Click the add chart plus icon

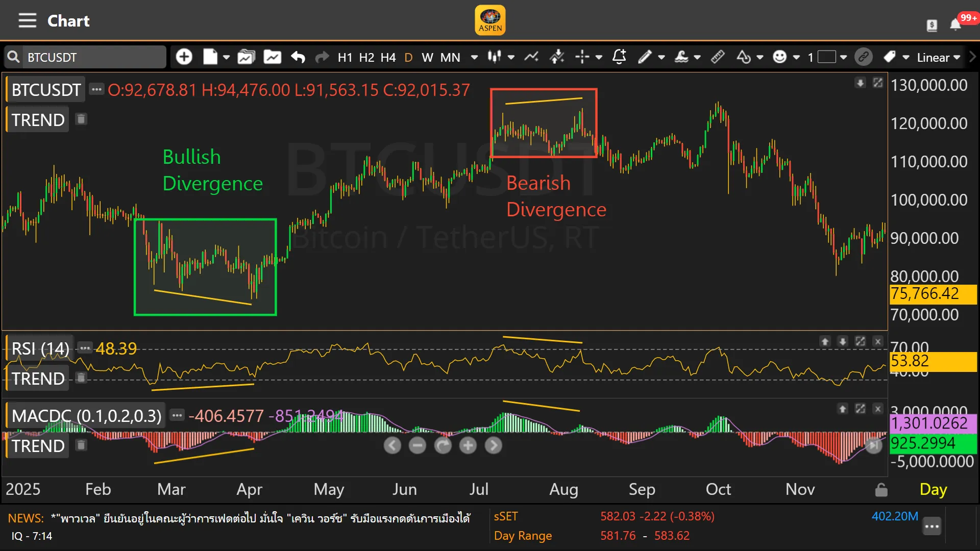pos(184,57)
